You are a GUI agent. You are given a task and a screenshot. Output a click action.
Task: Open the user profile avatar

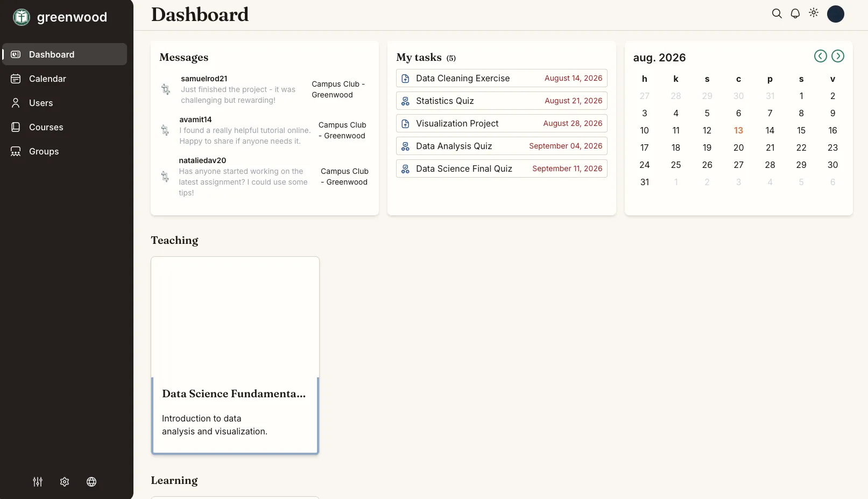point(835,14)
